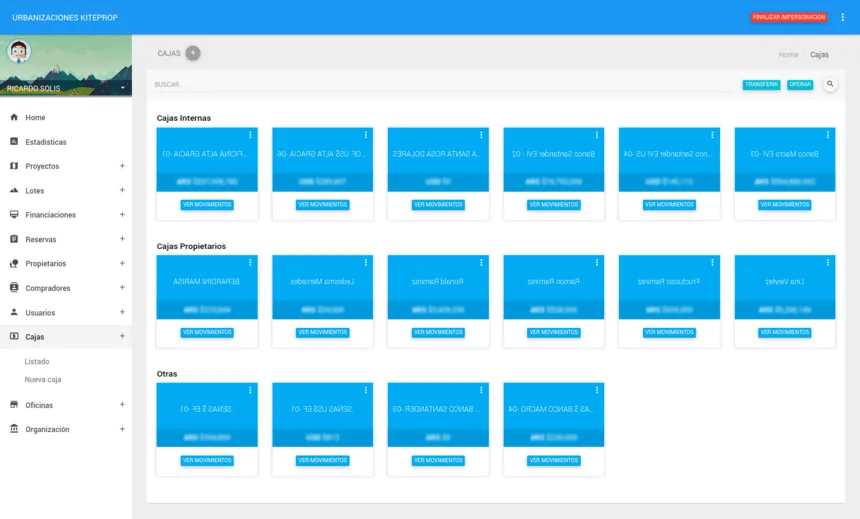860x519 pixels.
Task: Open options menu on Banco Macro EVI -03 card
Action: [828, 135]
